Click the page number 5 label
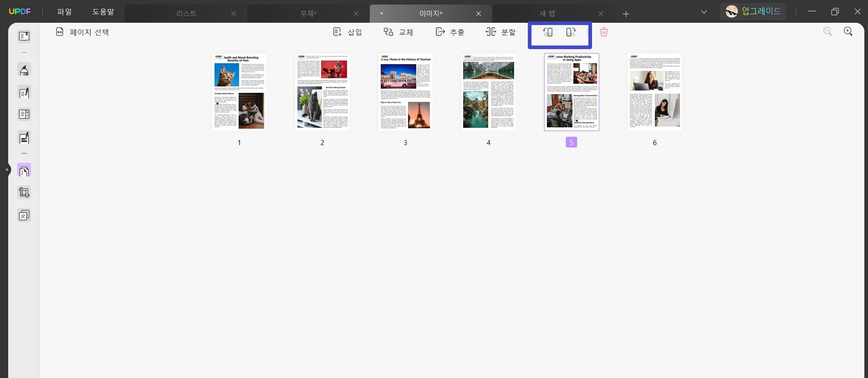The height and width of the screenshot is (378, 868). tap(572, 142)
